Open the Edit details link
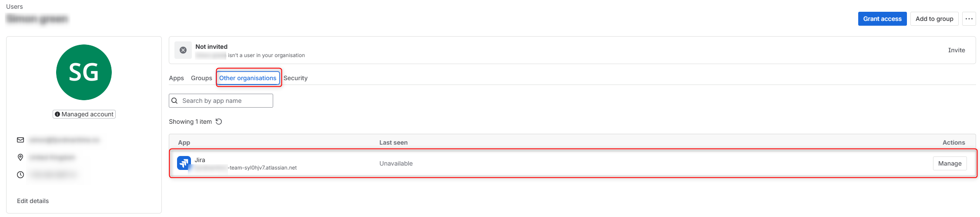This screenshot has height=217, width=980. (33, 201)
